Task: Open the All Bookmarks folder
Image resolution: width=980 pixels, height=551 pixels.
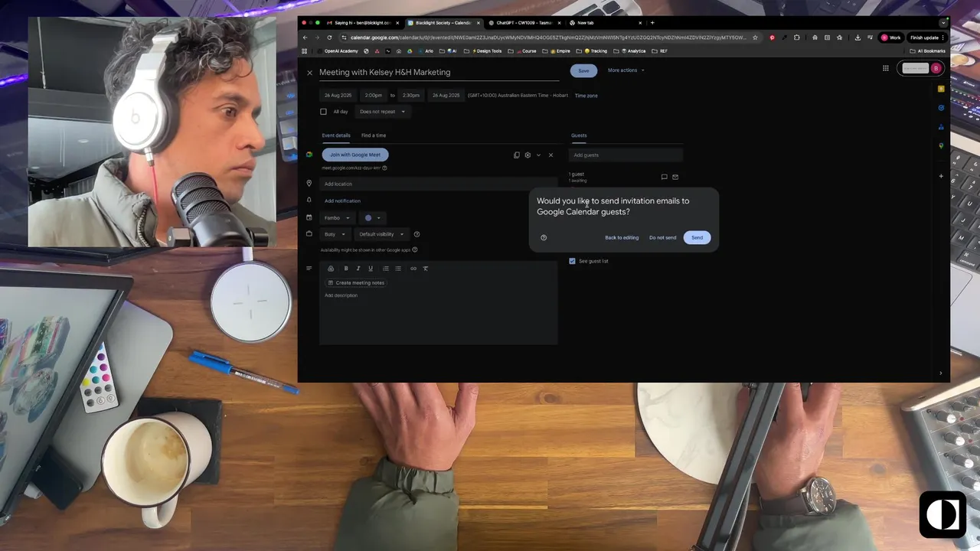Action: click(928, 51)
